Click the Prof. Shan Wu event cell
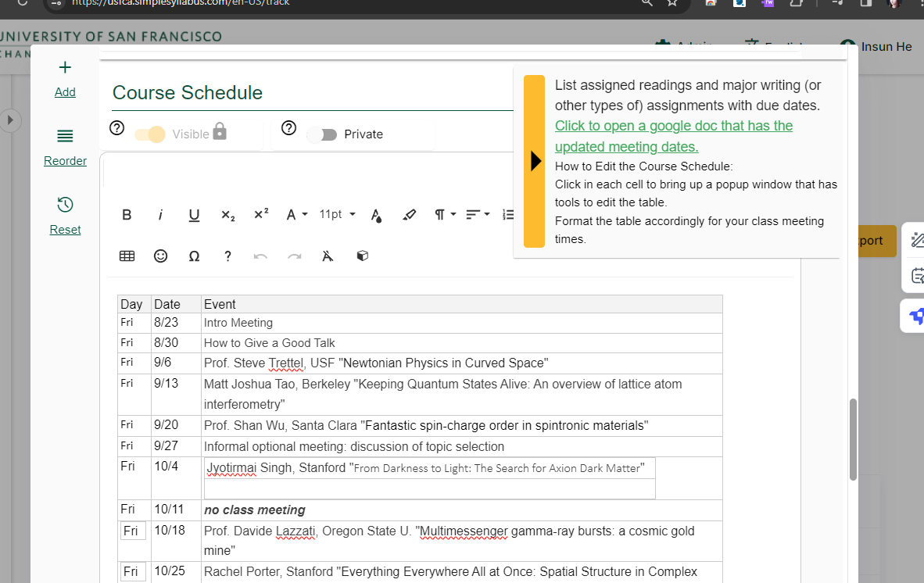The height and width of the screenshot is (583, 924). pos(461,425)
